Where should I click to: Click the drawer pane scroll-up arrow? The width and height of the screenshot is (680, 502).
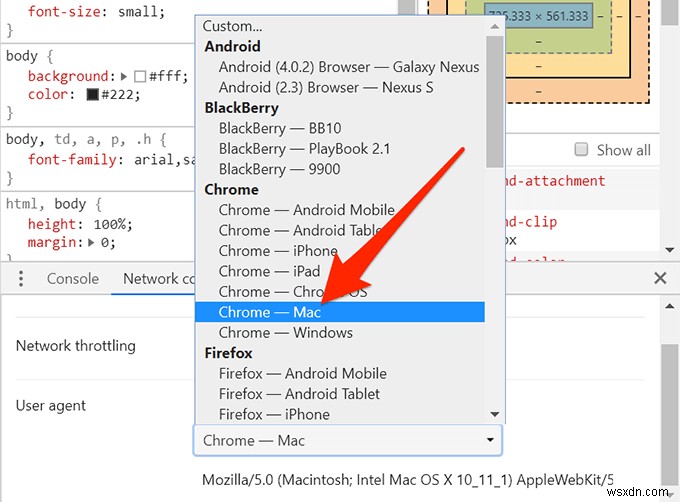669,306
